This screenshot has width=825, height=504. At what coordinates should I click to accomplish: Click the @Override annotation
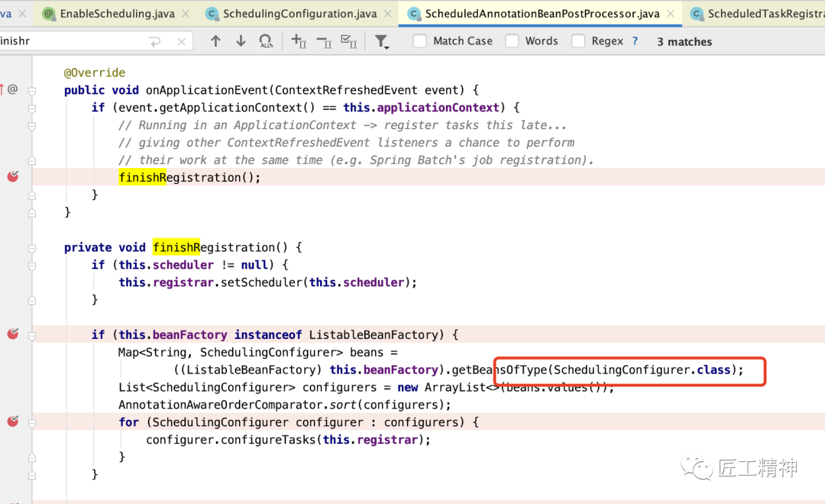[x=95, y=73]
